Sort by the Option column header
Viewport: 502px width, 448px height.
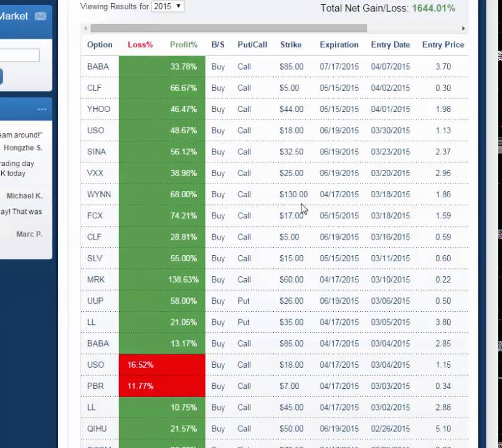[100, 45]
